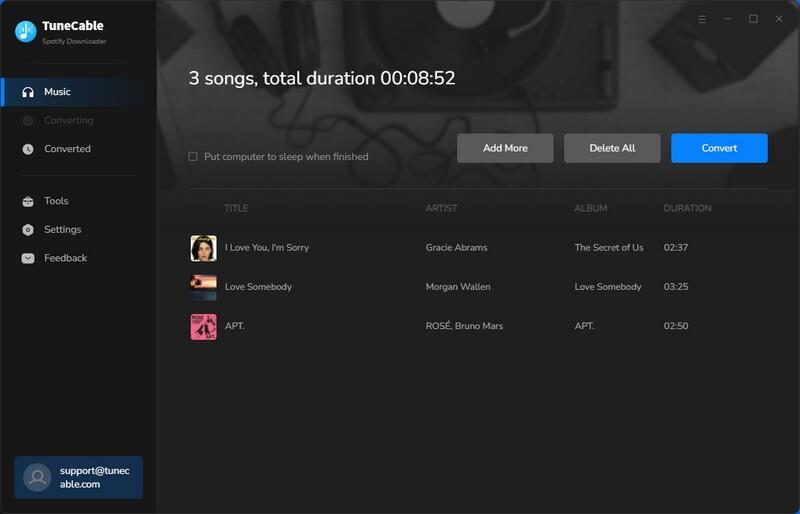Viewport: 800px width, 514px height.
Task: Open the hamburger menu in title bar
Action: [x=702, y=19]
